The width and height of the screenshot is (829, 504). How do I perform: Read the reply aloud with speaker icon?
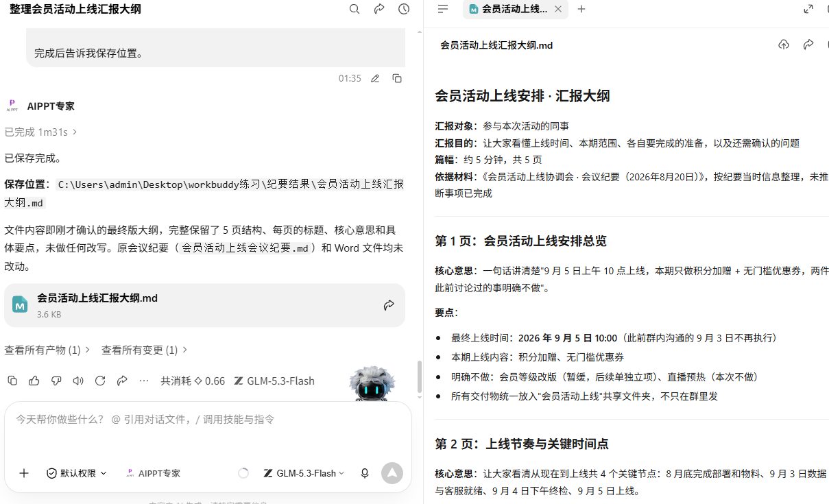pos(78,381)
